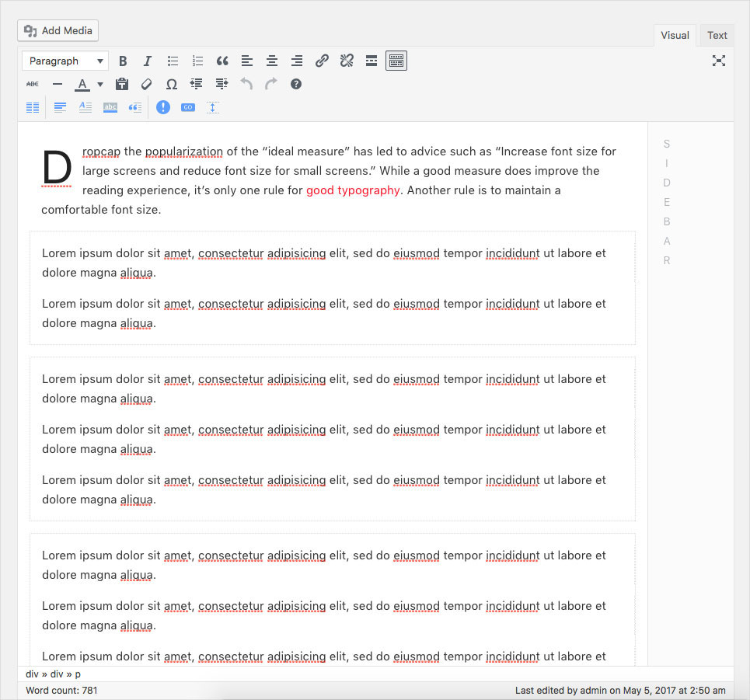750x700 pixels.
Task: Click the text color A swatch
Action: click(x=82, y=84)
